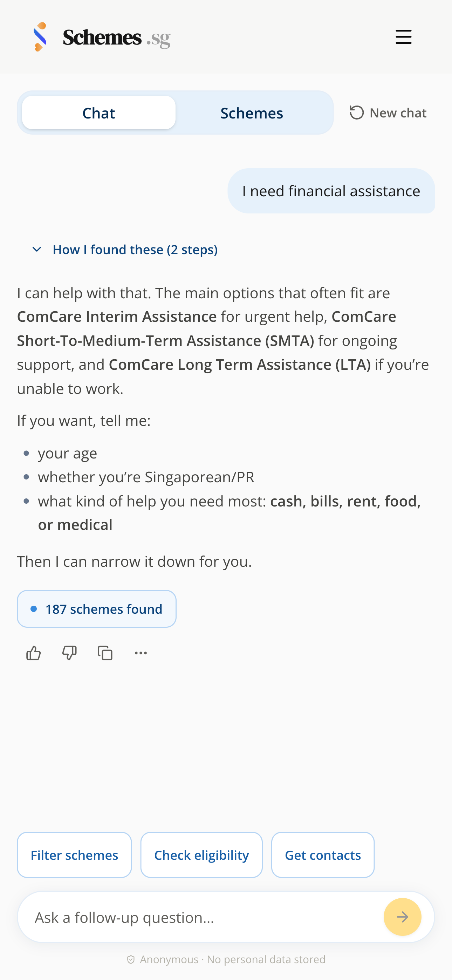
Task: Click the Schemes.sg logo icon
Action: [x=40, y=37]
